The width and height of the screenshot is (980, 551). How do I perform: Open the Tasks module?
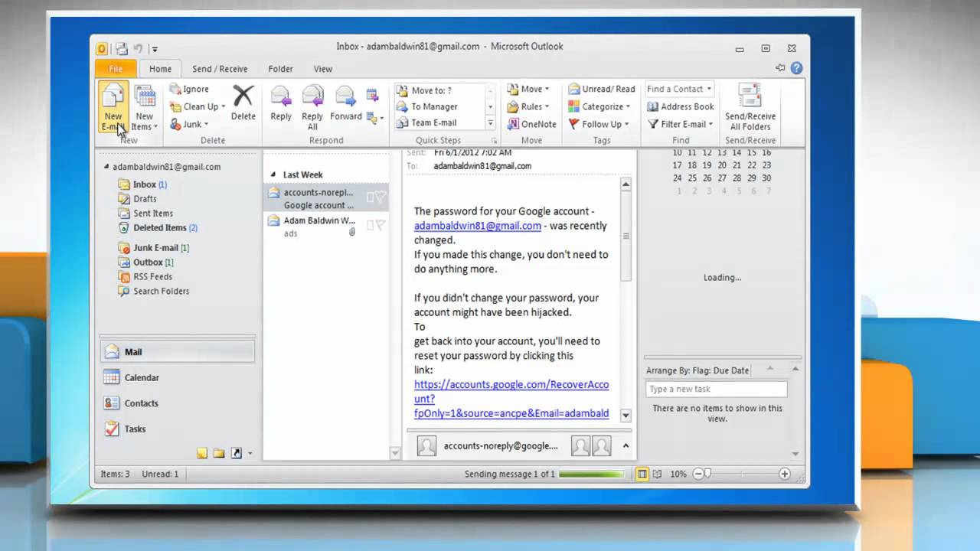[x=178, y=429]
